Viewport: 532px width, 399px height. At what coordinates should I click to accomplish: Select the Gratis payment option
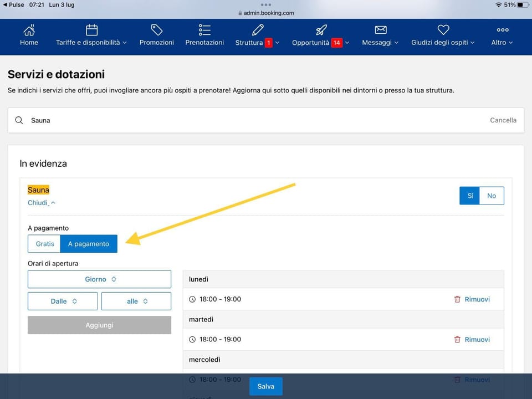44,244
